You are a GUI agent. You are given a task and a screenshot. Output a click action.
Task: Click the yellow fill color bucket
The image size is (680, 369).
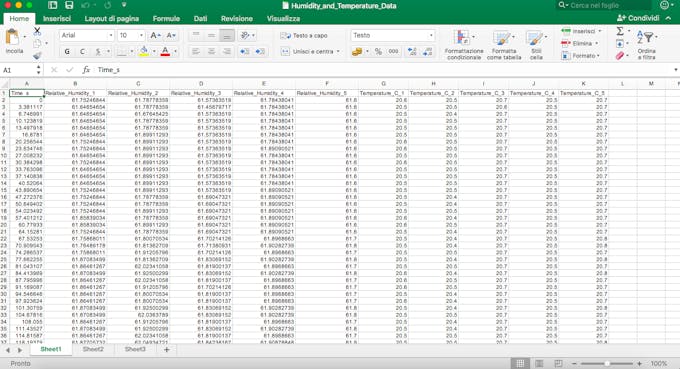pos(144,52)
